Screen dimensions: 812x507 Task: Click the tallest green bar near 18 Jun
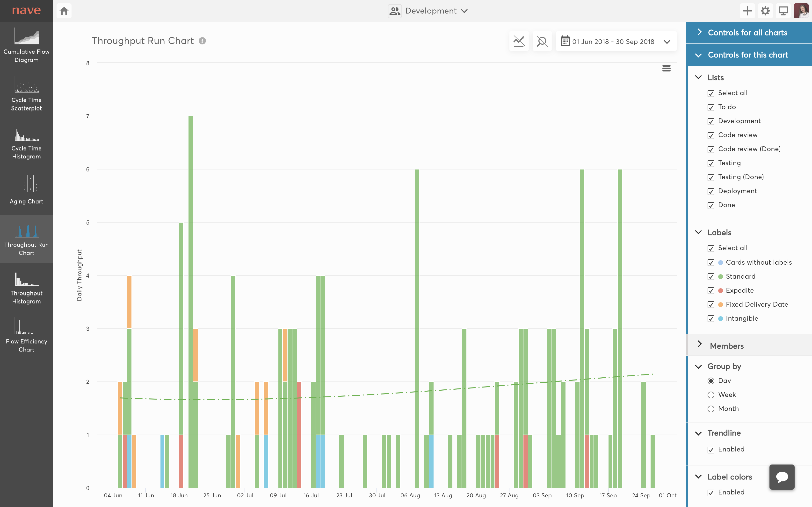coord(191,268)
